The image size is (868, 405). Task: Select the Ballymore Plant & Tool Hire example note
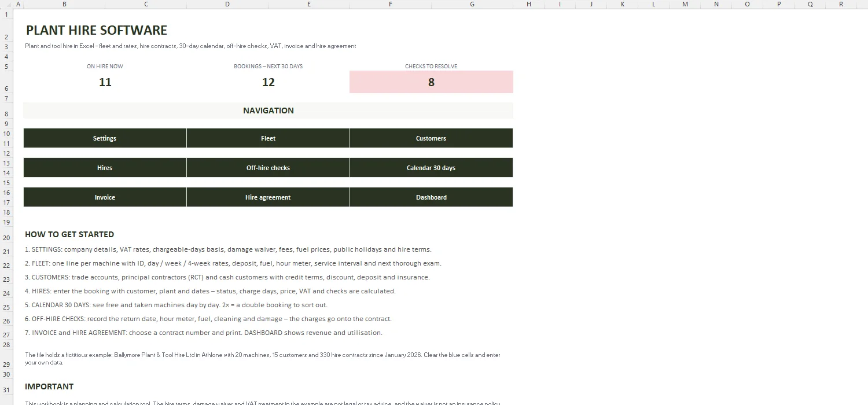(263, 359)
